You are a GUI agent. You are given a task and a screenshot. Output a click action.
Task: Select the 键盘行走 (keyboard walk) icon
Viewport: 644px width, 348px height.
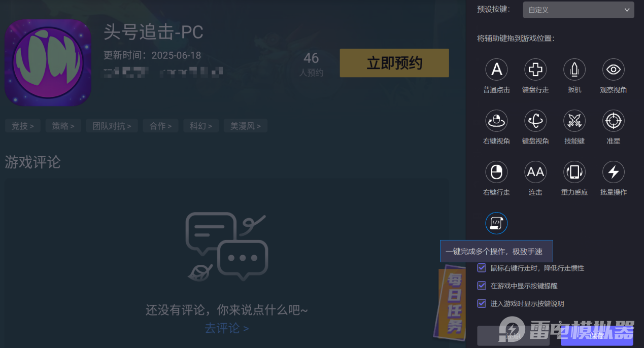click(535, 69)
